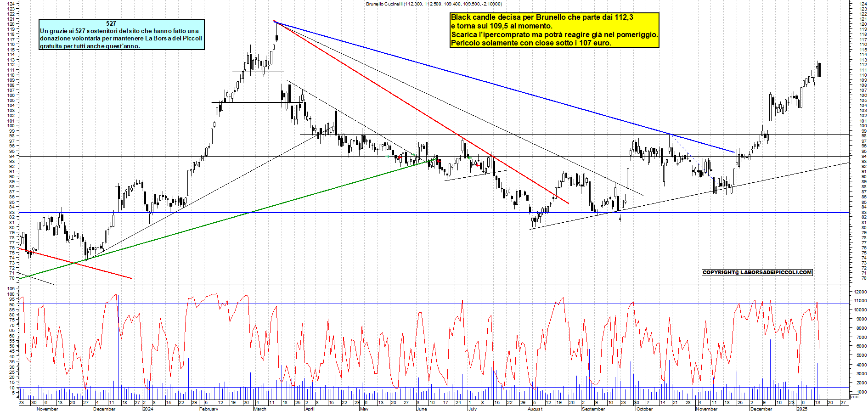
Task: Click the 'April' month label
Action: [x=310, y=409]
